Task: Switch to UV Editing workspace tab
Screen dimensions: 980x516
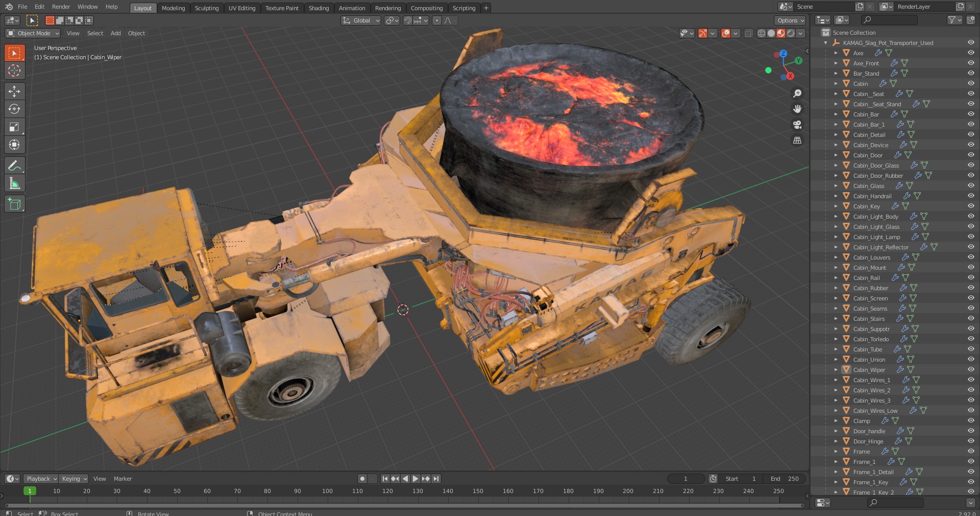Action: coord(242,8)
